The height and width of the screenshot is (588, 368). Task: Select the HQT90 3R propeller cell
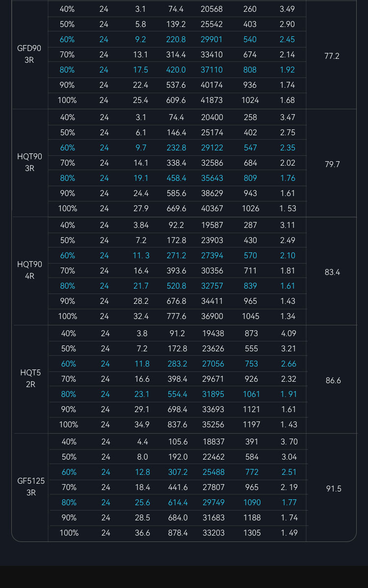tap(29, 163)
